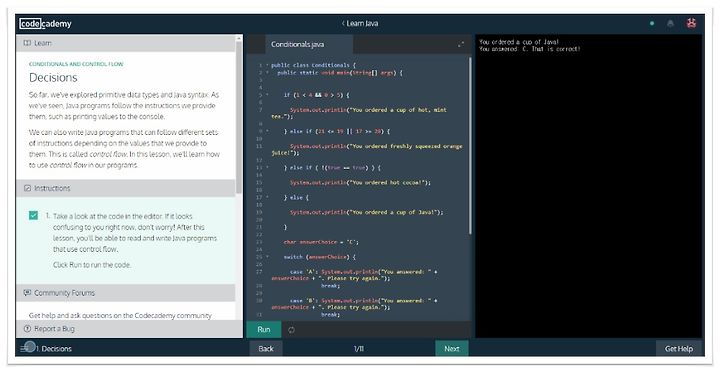The height and width of the screenshot is (371, 720).
Task: Click 'You ordered hot cocoa!' println line
Action: (360, 183)
